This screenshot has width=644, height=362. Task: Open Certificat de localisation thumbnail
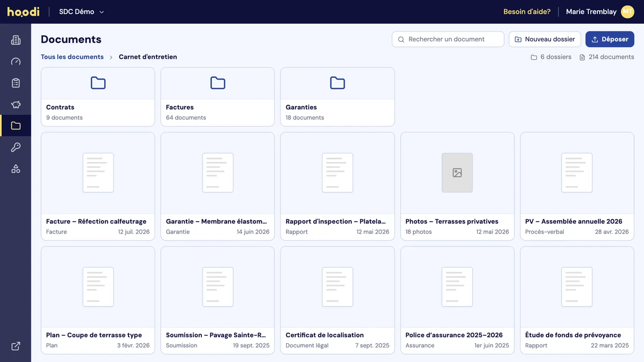click(x=337, y=287)
